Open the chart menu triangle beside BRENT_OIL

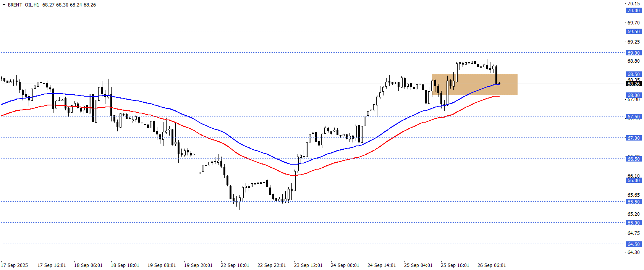4,5
